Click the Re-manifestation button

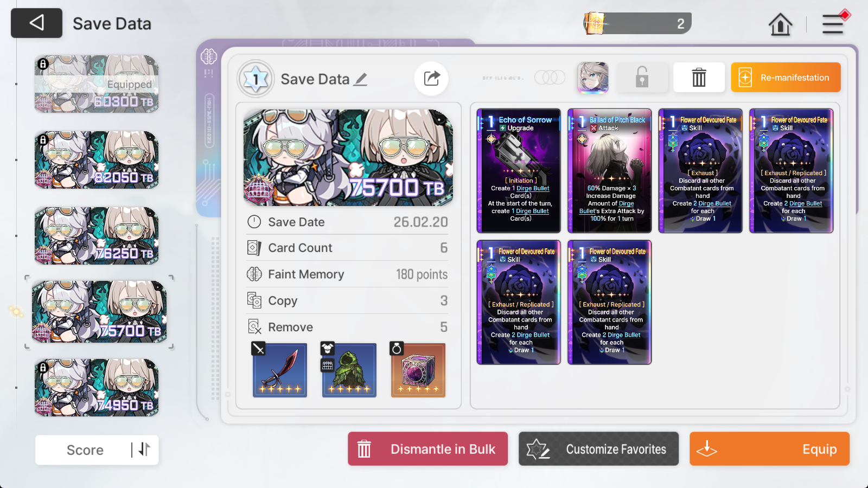click(x=786, y=78)
